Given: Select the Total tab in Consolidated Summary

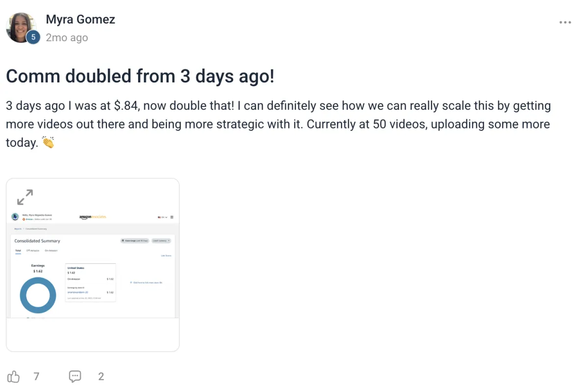Looking at the screenshot, I should (x=18, y=251).
